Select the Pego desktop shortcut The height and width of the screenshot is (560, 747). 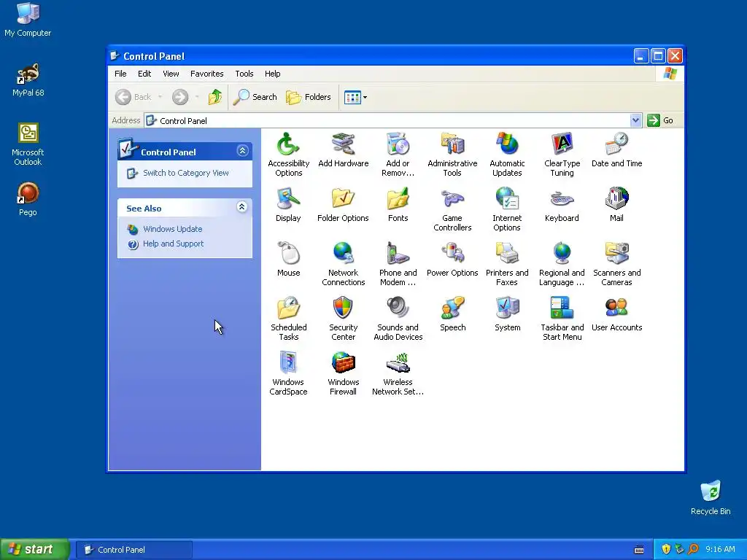pyautogui.click(x=28, y=200)
